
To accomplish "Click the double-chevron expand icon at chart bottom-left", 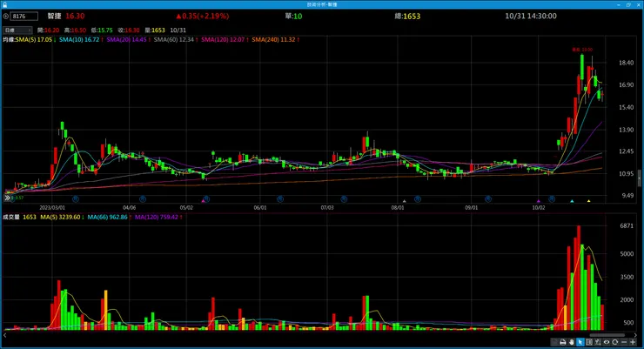I will click(7, 198).
